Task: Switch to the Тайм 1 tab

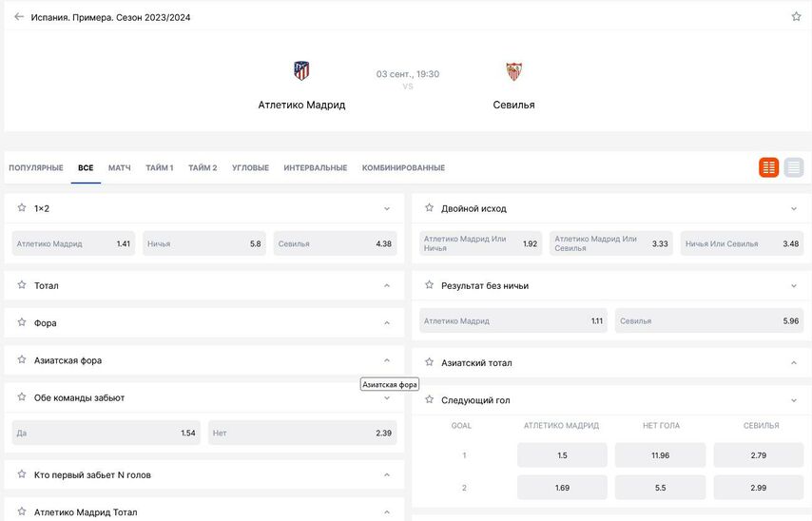Action: point(159,168)
